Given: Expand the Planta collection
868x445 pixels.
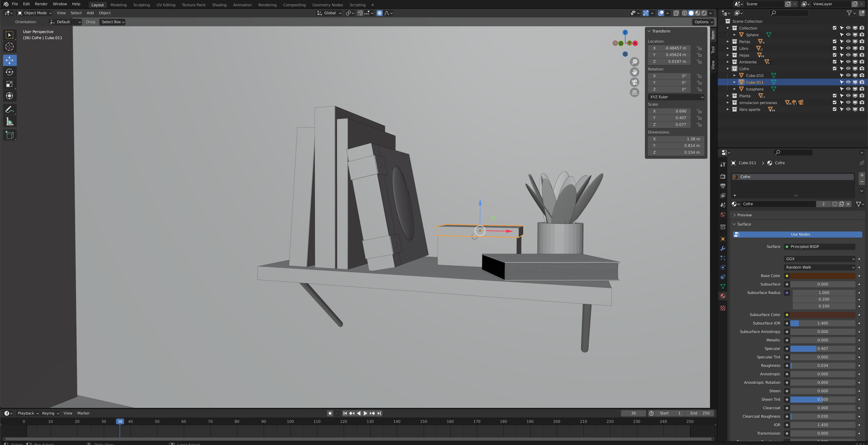Looking at the screenshot, I should click(728, 96).
